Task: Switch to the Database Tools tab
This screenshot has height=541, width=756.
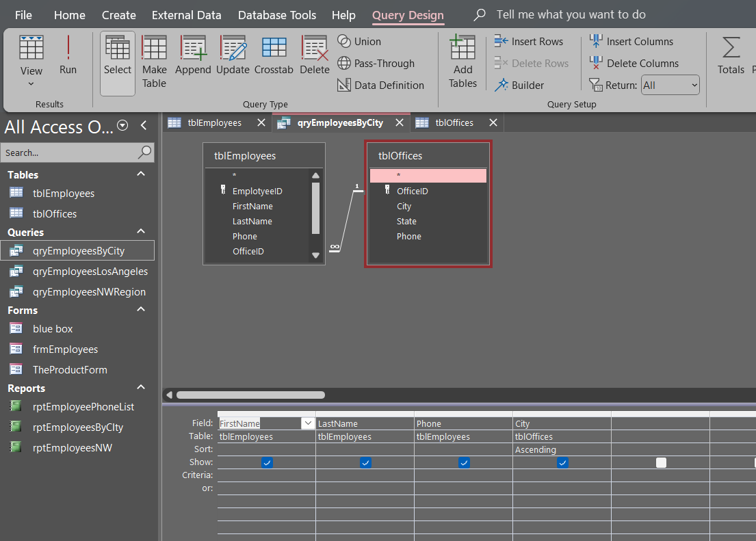Action: (x=277, y=15)
